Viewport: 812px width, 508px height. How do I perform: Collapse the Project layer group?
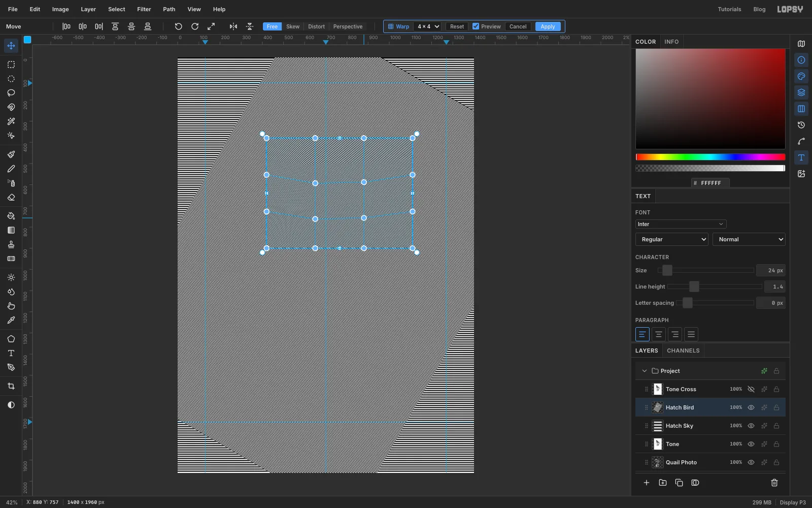pos(645,371)
